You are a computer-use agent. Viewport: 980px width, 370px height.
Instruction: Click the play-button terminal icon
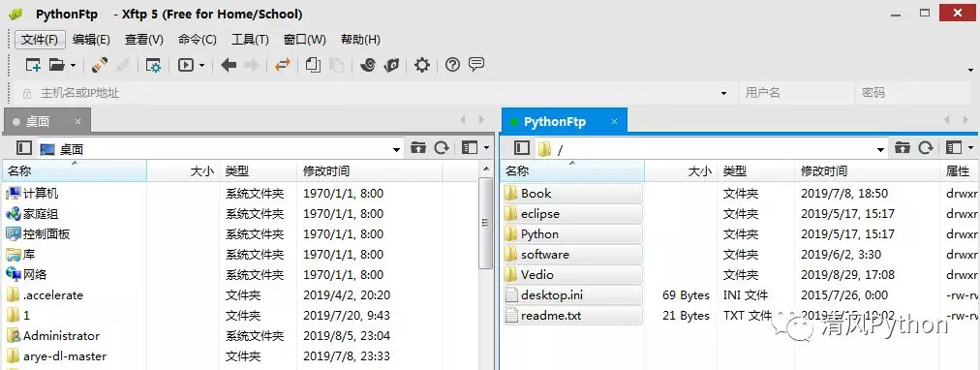186,64
